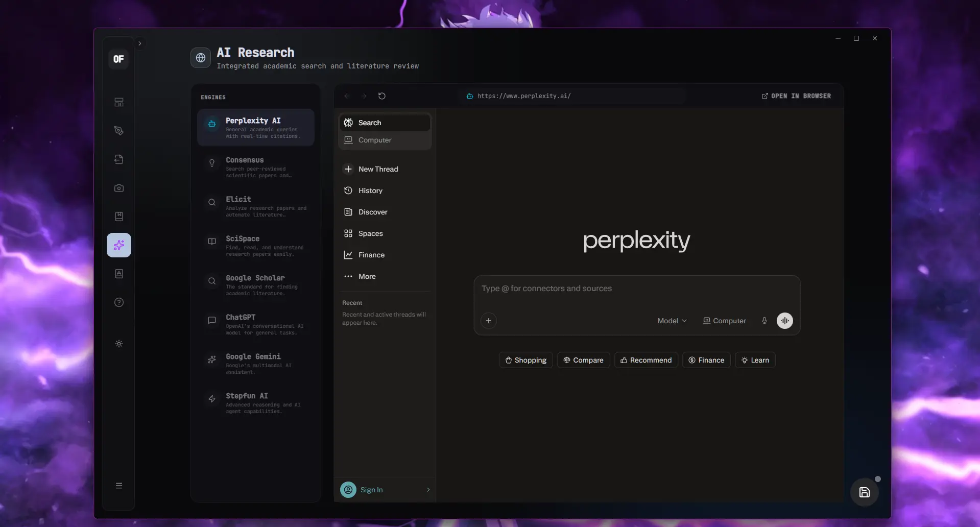The width and height of the screenshot is (980, 527).
Task: Select Search mode in Perplexity sidebar
Action: point(385,123)
